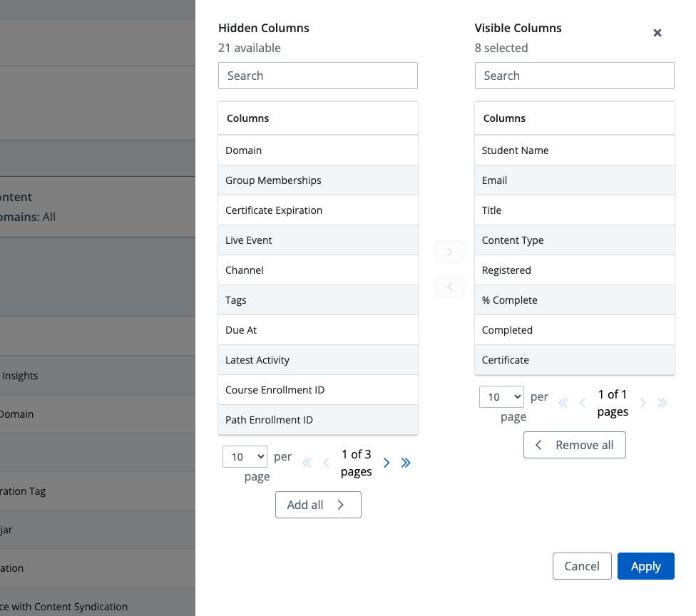Open Visible Columns per-page dropdown

[501, 396]
